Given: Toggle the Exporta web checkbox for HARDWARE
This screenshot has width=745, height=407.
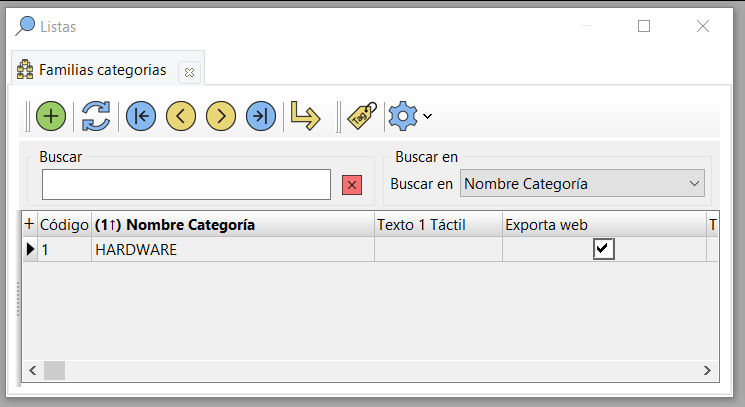Looking at the screenshot, I should point(603,249).
